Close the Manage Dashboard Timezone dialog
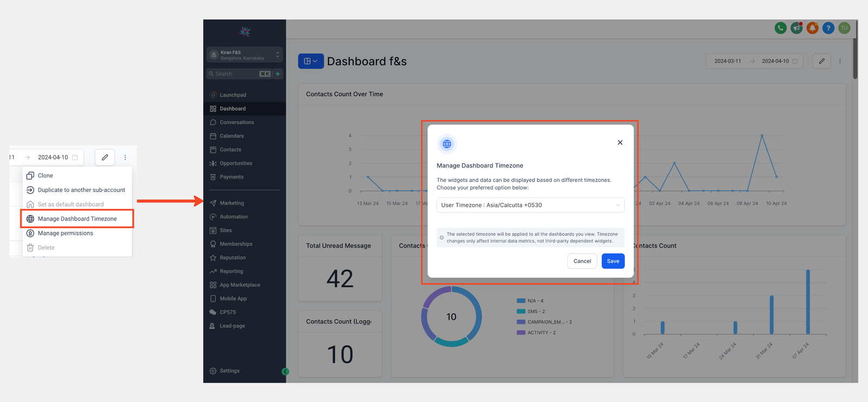 [x=620, y=143]
